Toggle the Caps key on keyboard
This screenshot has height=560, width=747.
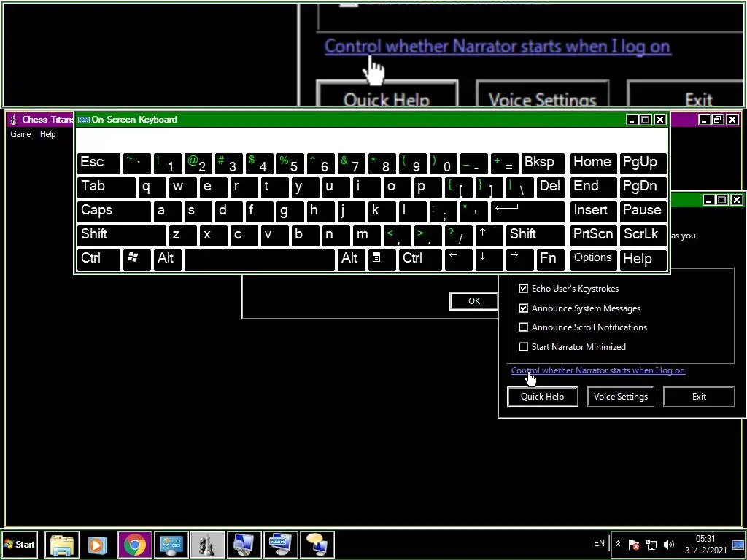tap(114, 211)
